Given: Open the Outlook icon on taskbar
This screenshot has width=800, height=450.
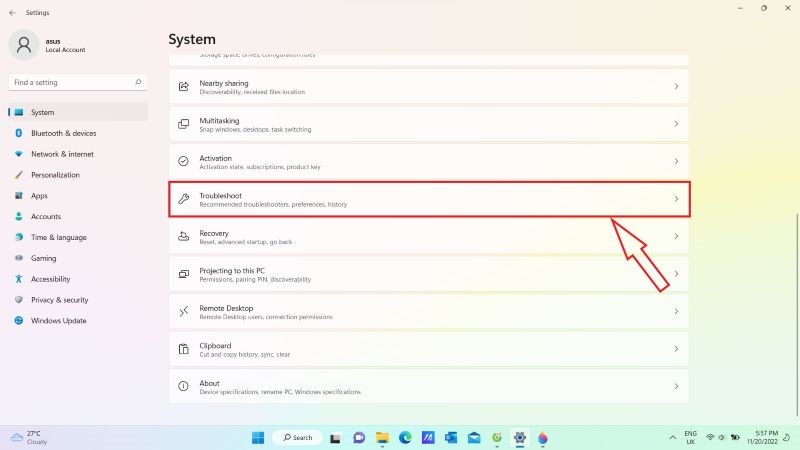Looking at the screenshot, I should pyautogui.click(x=451, y=438).
